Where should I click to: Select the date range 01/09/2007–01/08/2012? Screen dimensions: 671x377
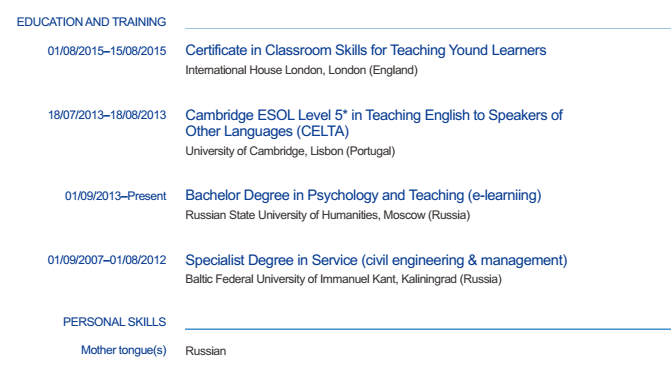[107, 260]
